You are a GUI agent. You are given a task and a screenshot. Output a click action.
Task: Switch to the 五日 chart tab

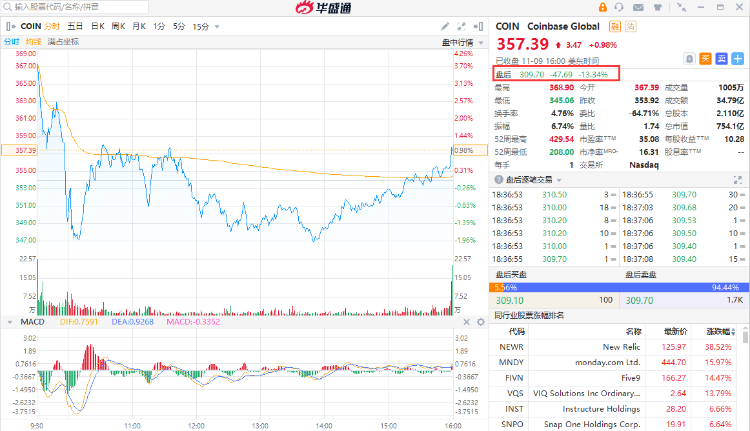click(x=75, y=26)
